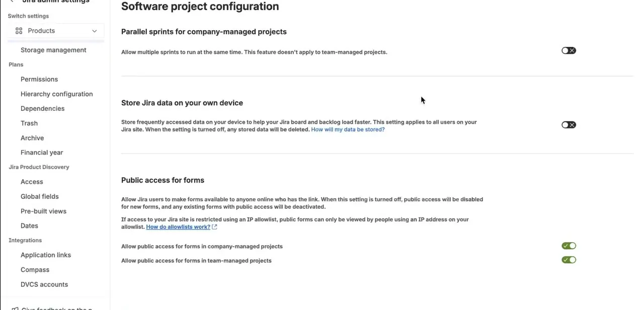Select Dependencies in the sidebar

42,108
